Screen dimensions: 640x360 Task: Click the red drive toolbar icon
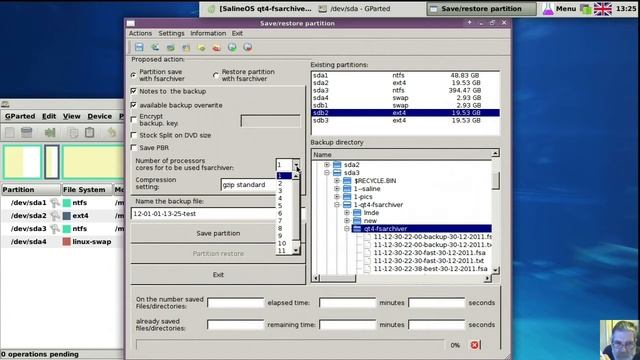(217, 47)
